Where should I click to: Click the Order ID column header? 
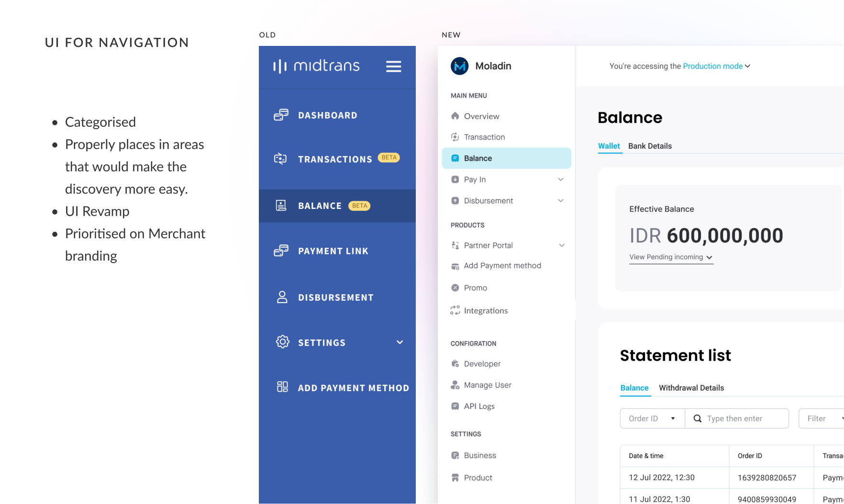tap(771, 456)
